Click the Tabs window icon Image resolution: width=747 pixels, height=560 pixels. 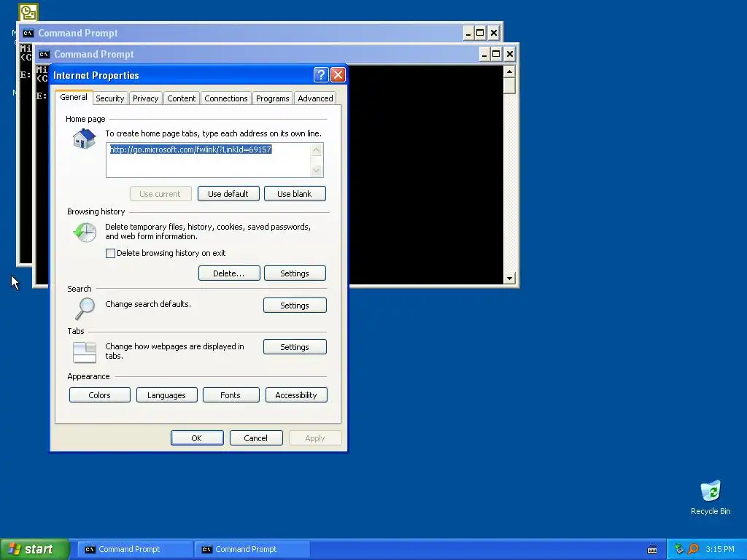pyautogui.click(x=85, y=352)
